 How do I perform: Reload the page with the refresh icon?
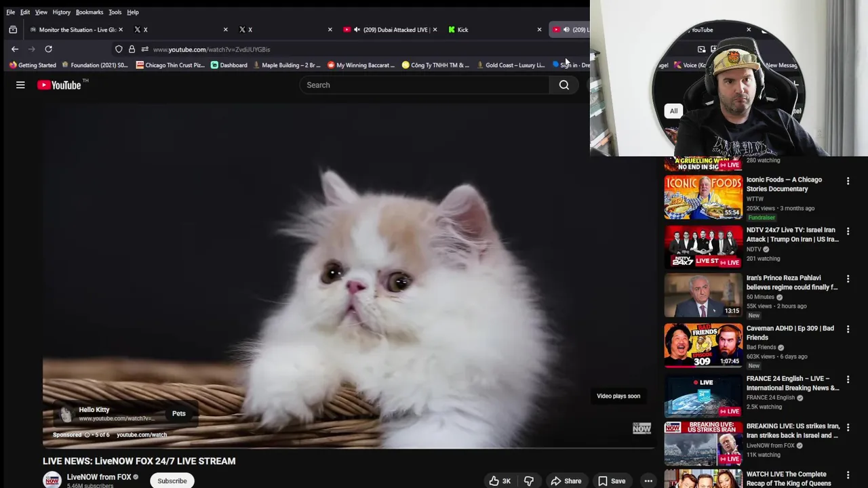pyautogui.click(x=48, y=49)
